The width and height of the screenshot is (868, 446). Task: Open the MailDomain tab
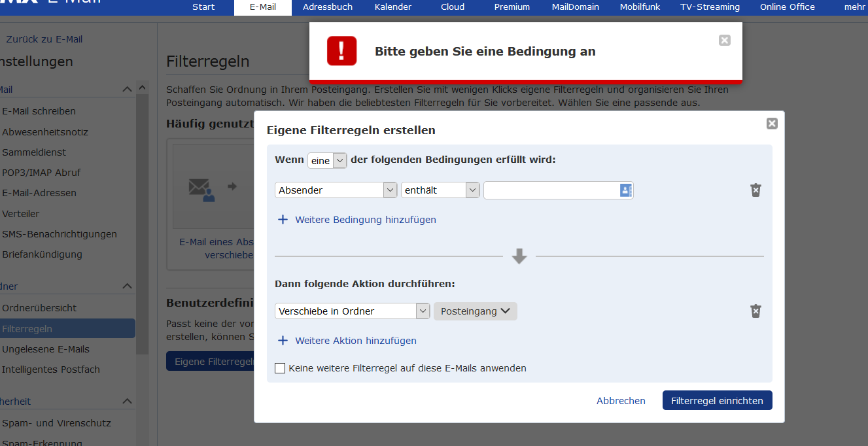575,7
